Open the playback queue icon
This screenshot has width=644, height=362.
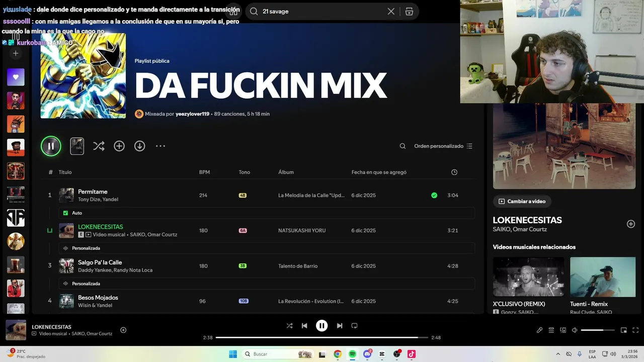click(x=551, y=330)
